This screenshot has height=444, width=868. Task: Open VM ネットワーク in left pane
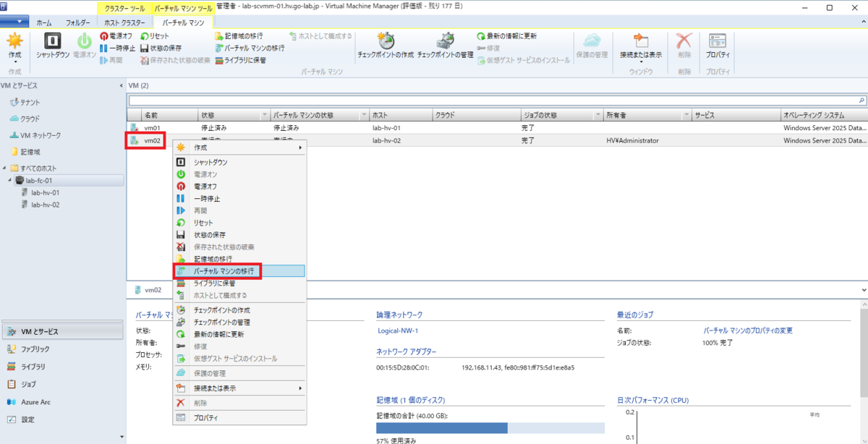pyautogui.click(x=35, y=135)
